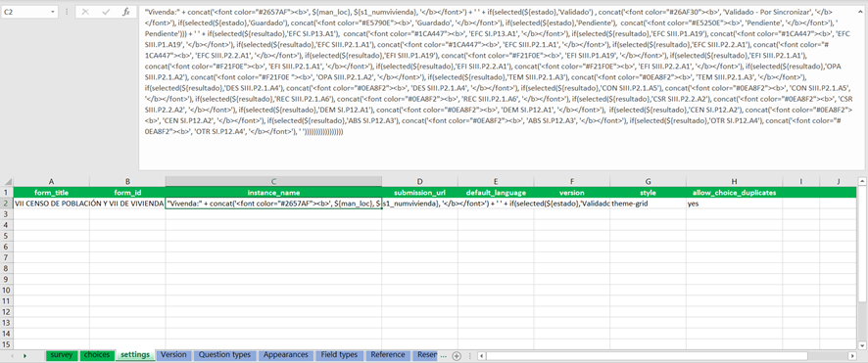868x363 pixels.
Task: Cancel the formula entry with the X icon
Action: coord(85,12)
